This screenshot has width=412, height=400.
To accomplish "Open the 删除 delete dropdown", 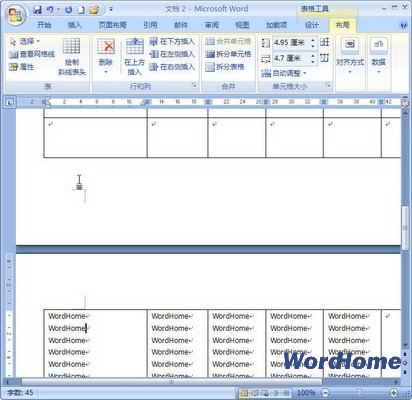I will click(x=106, y=57).
